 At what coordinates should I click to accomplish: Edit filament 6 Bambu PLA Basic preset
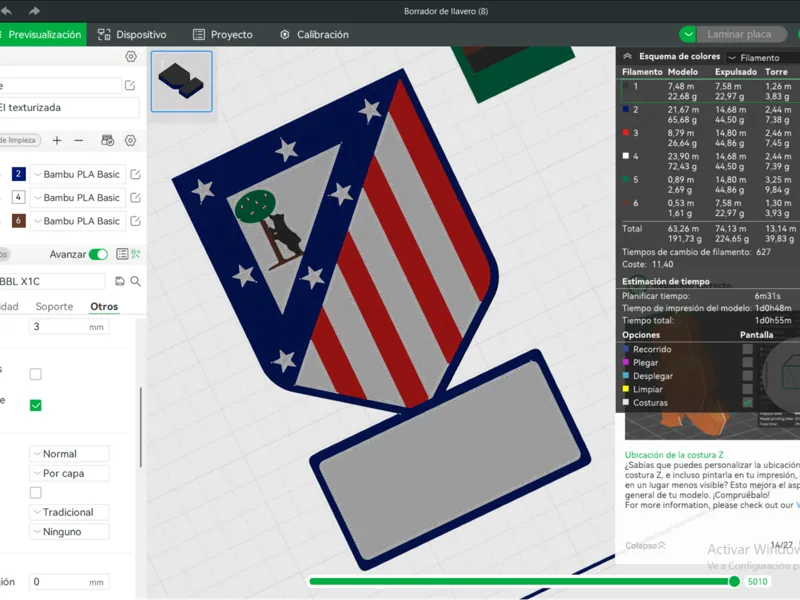point(135,221)
